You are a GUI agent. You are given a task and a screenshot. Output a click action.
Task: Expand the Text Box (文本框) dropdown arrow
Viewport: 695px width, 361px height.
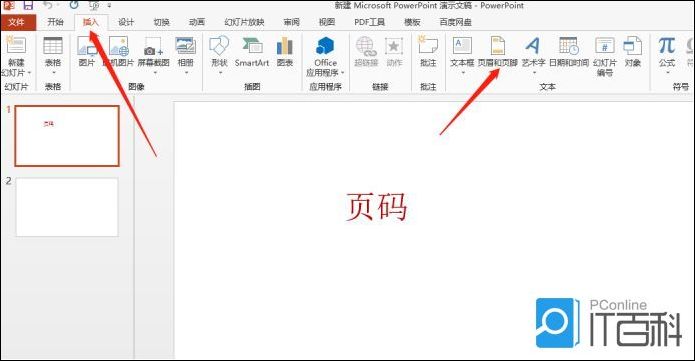point(463,73)
